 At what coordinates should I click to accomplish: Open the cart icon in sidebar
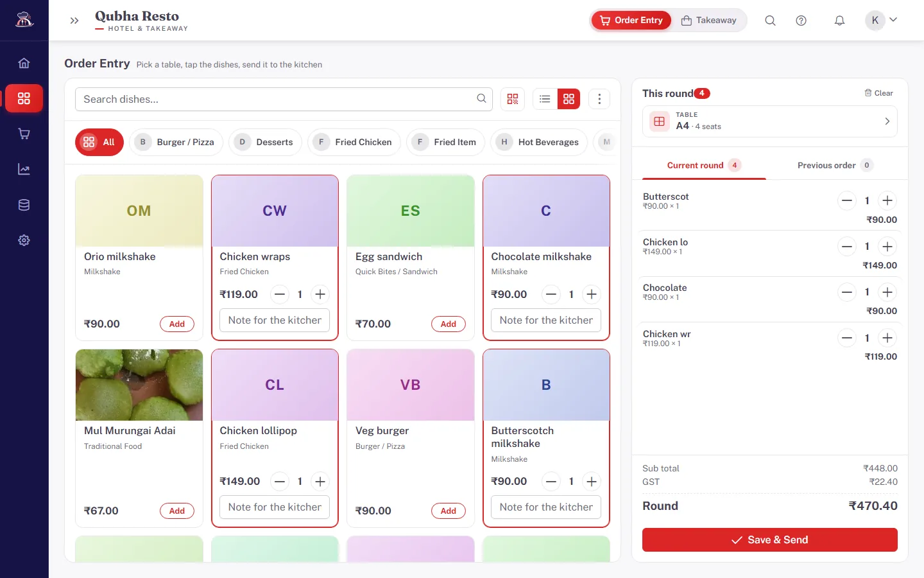(24, 134)
